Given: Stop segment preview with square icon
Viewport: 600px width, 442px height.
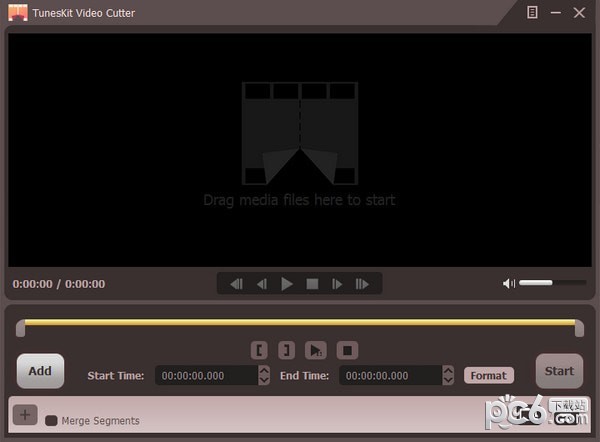Looking at the screenshot, I should (x=346, y=350).
